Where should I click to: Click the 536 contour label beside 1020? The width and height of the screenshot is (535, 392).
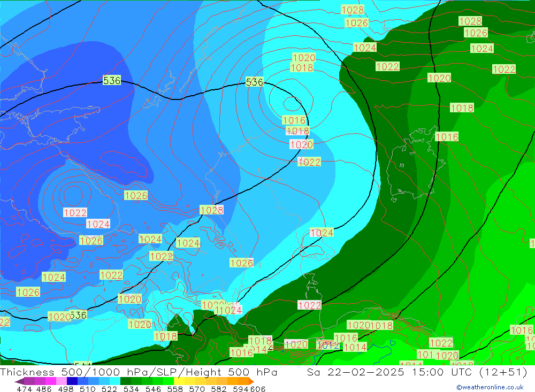point(79,315)
